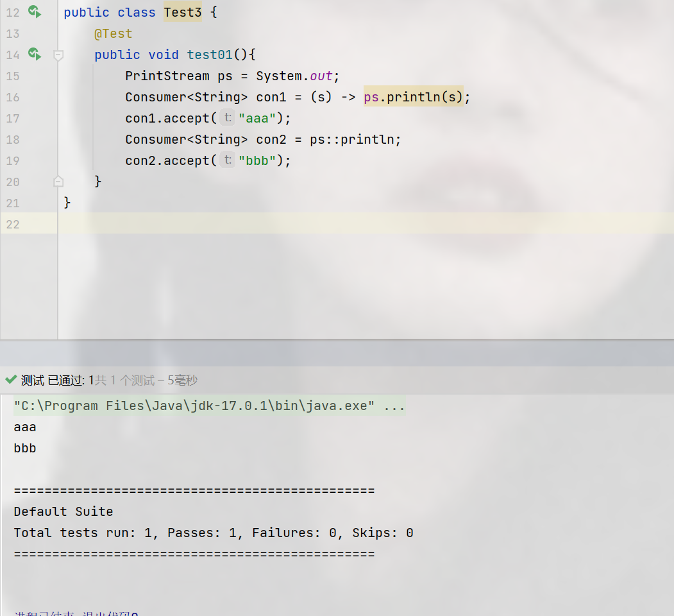The width and height of the screenshot is (674, 616).
Task: Place cursor on empty line 22
Action: pyautogui.click(x=366, y=223)
